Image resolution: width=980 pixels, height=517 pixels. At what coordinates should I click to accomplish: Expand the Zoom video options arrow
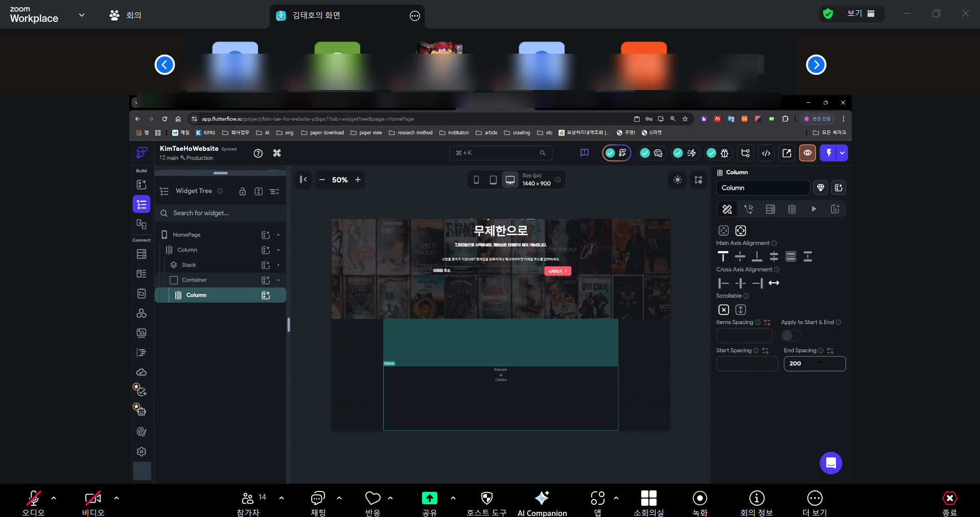point(116,498)
